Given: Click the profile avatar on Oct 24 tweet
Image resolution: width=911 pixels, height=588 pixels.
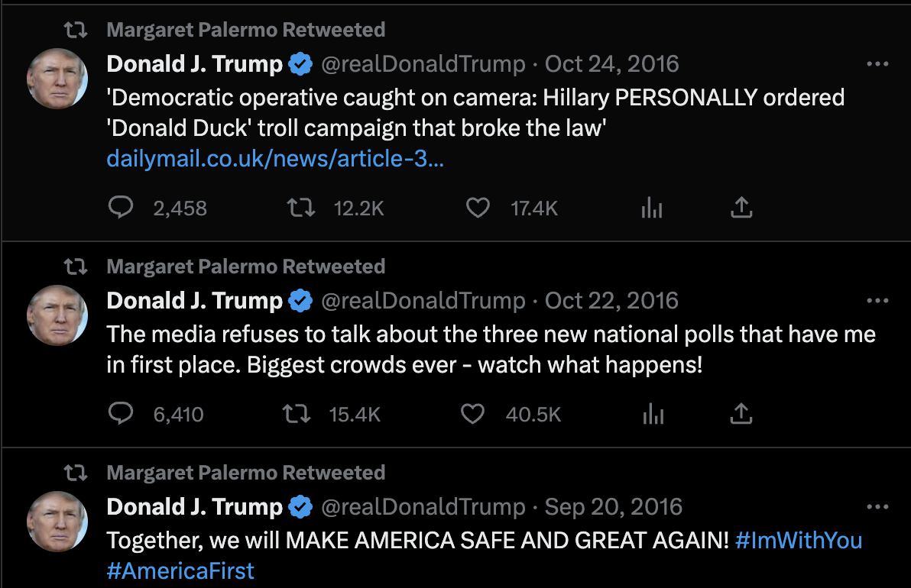Looking at the screenshot, I should pos(57,79).
